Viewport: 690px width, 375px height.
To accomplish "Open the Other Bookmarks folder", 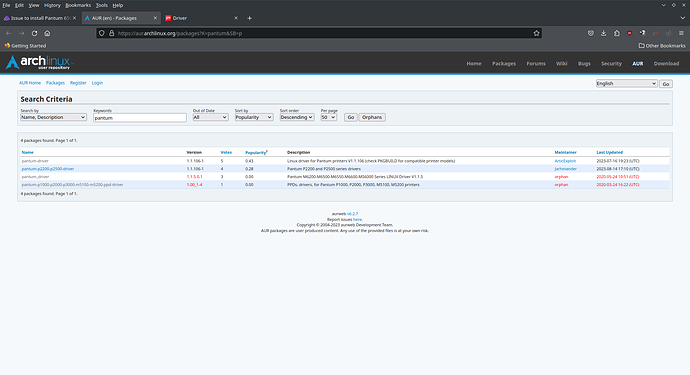I will 662,46.
